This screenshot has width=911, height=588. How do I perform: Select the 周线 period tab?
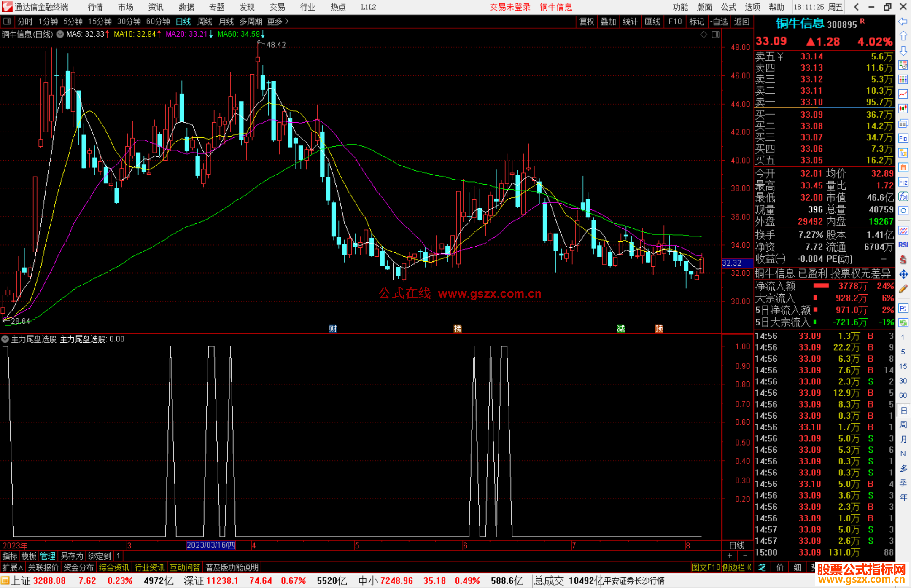(205, 21)
